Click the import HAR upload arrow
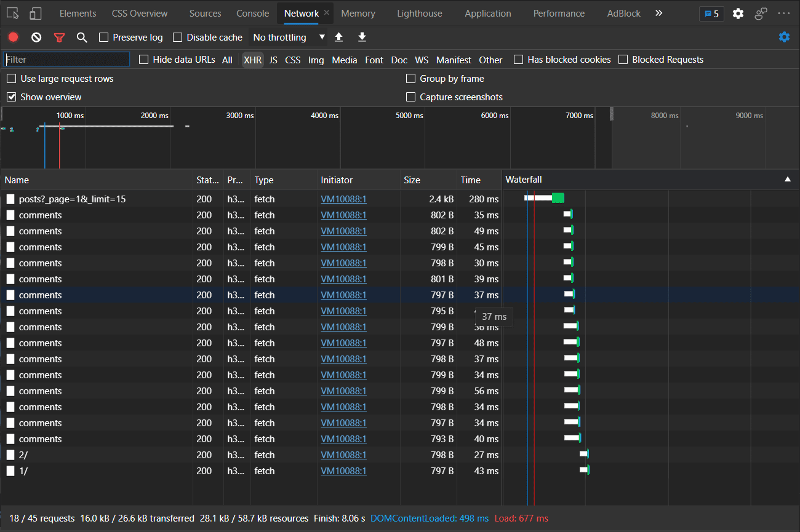The width and height of the screenshot is (800, 532). point(338,38)
